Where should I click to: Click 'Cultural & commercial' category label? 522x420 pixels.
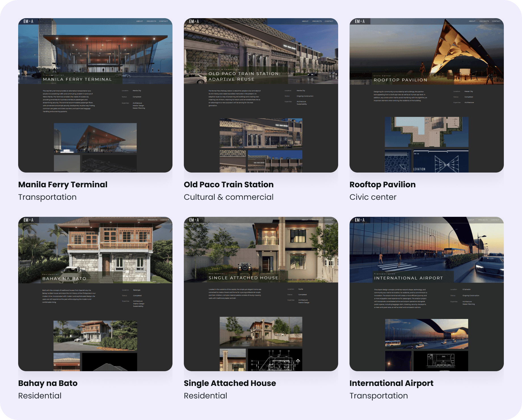coord(229,197)
